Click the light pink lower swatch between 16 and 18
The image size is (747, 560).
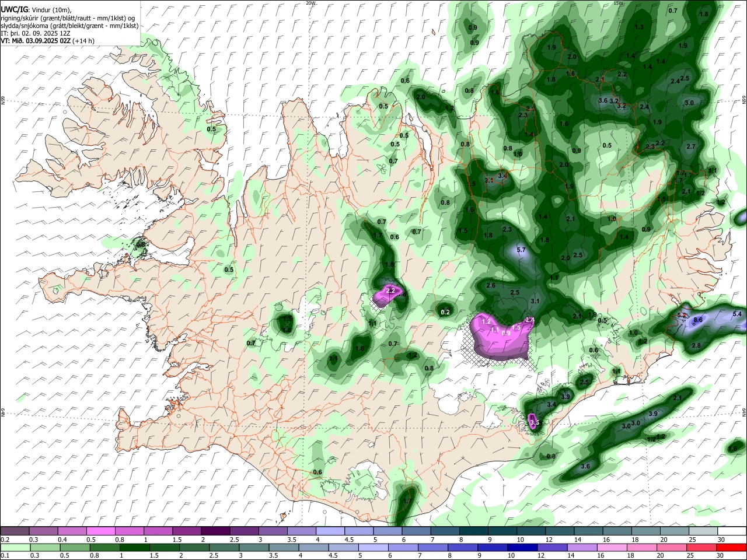[611, 547]
